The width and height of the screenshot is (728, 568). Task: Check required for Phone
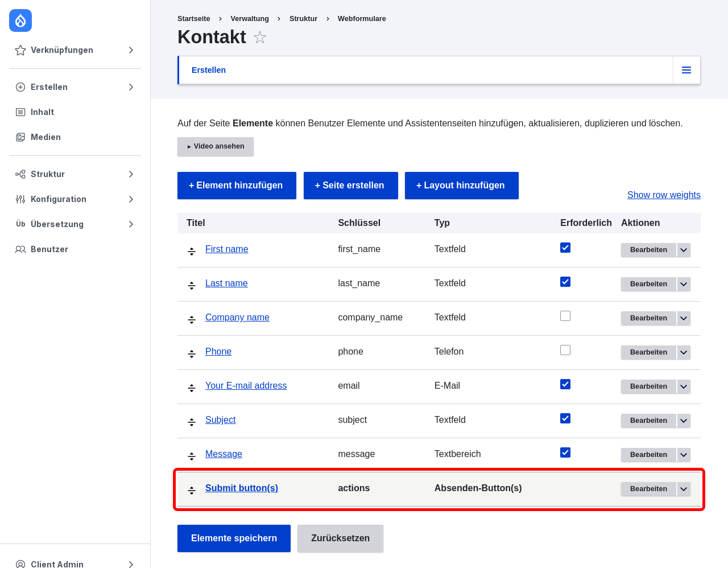(x=565, y=350)
